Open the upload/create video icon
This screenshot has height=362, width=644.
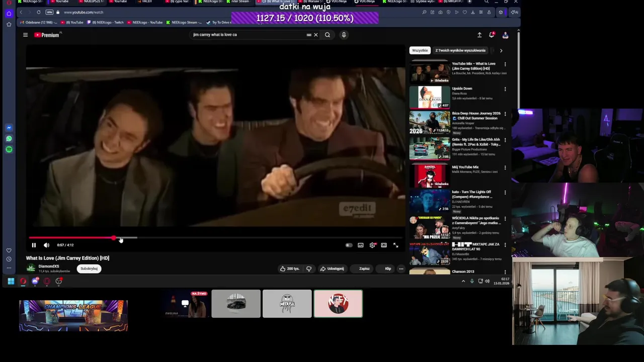pyautogui.click(x=479, y=35)
